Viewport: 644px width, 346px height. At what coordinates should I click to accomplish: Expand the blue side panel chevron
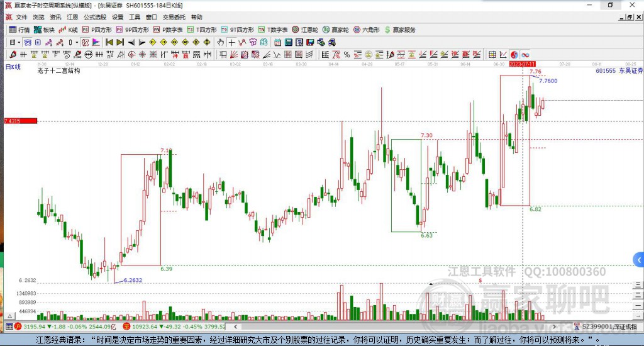pyautogui.click(x=639, y=260)
